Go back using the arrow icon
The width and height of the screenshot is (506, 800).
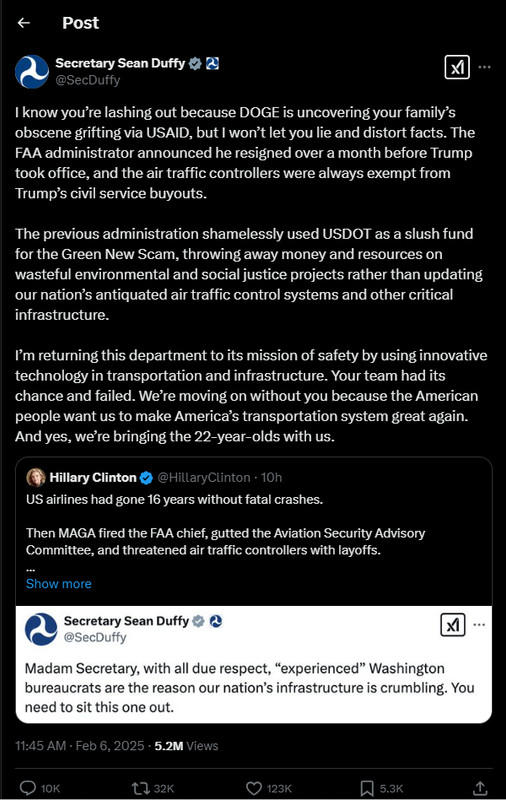point(23,23)
